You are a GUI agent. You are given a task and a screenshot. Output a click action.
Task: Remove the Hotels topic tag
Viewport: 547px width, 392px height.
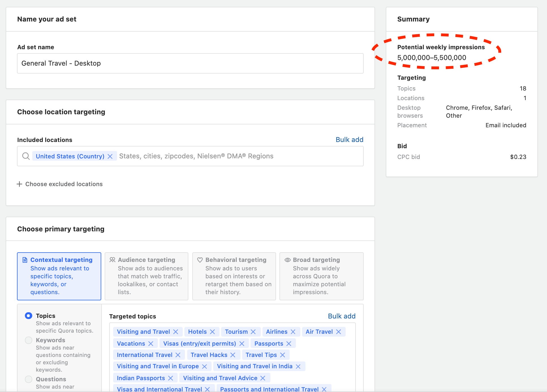pos(212,332)
